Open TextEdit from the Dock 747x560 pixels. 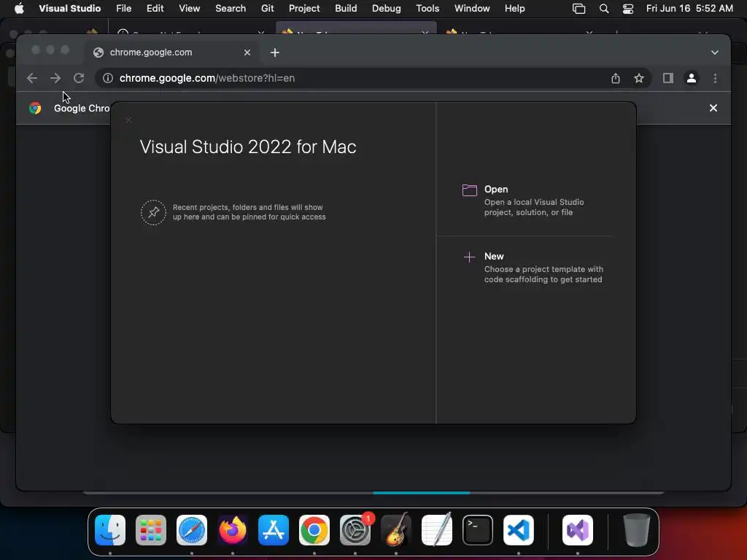tap(437, 530)
